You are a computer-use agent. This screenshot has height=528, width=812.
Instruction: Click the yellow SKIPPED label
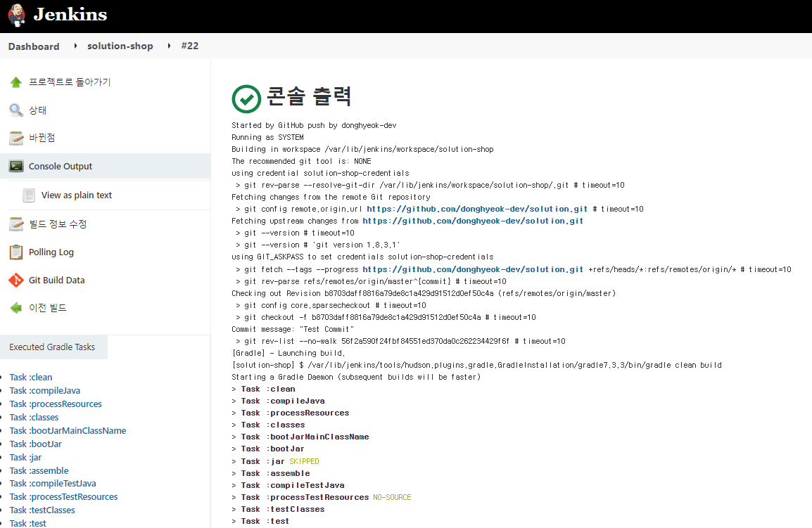click(x=304, y=461)
